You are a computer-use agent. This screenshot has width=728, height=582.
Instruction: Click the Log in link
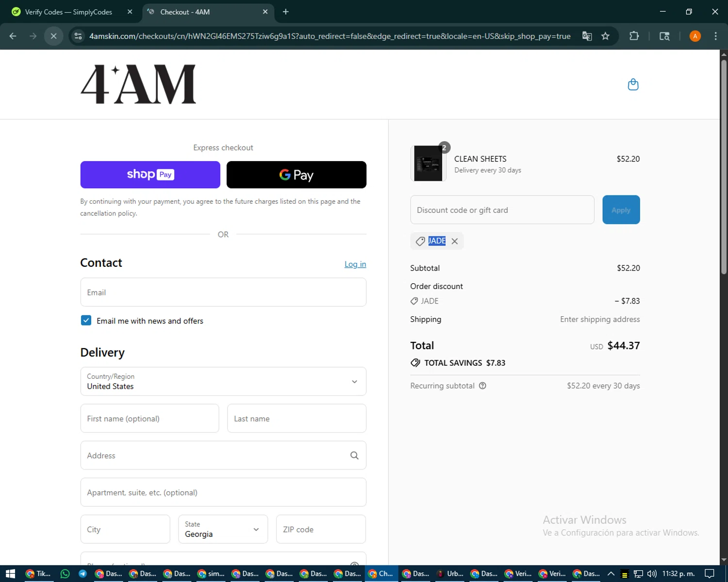[x=355, y=264]
